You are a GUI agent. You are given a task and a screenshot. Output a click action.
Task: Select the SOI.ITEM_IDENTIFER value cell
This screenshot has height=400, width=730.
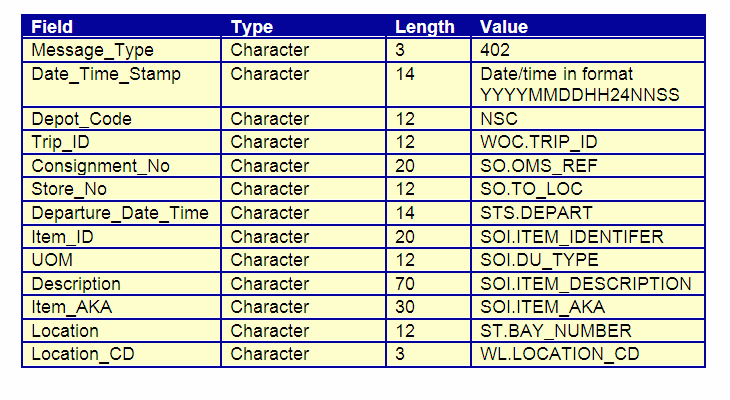click(588, 237)
